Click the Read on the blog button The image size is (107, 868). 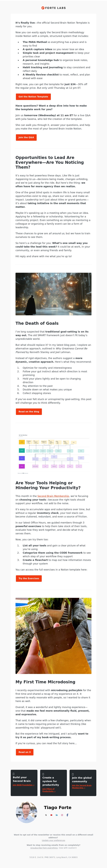(29, 411)
